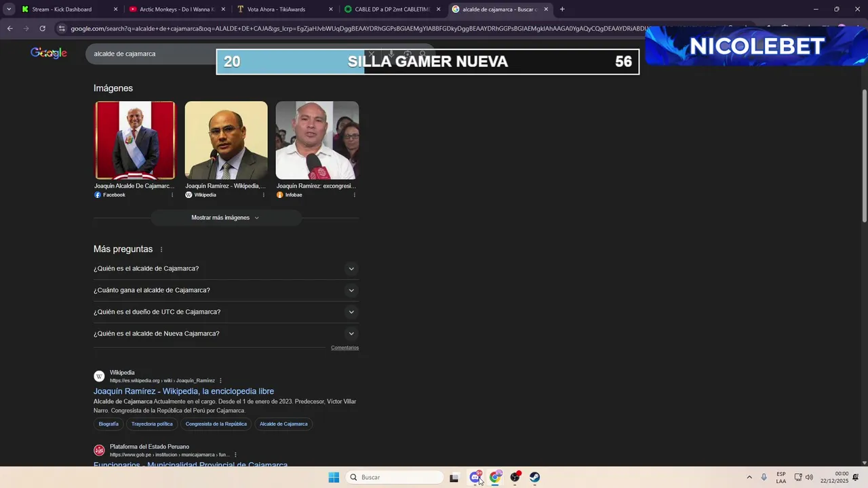
Task: Open options menu for Wikipedia result
Action: [x=220, y=381]
